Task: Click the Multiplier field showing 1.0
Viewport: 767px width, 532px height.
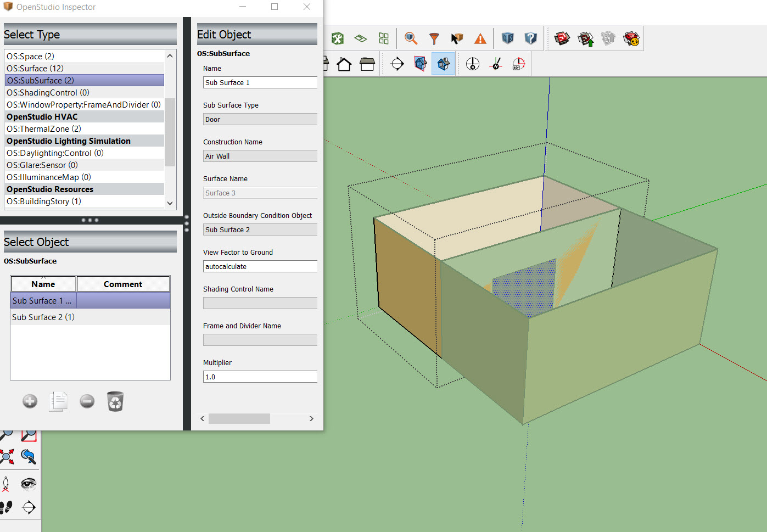Action: (x=260, y=377)
